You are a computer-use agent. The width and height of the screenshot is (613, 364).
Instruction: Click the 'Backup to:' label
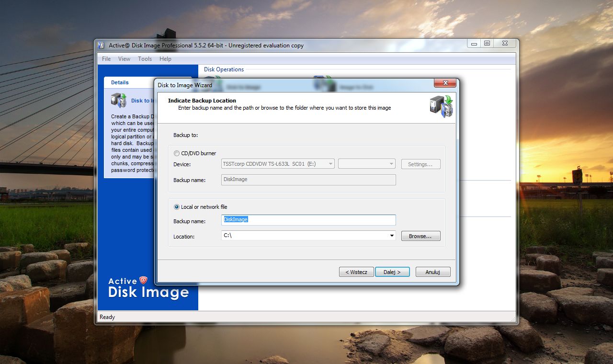point(185,135)
